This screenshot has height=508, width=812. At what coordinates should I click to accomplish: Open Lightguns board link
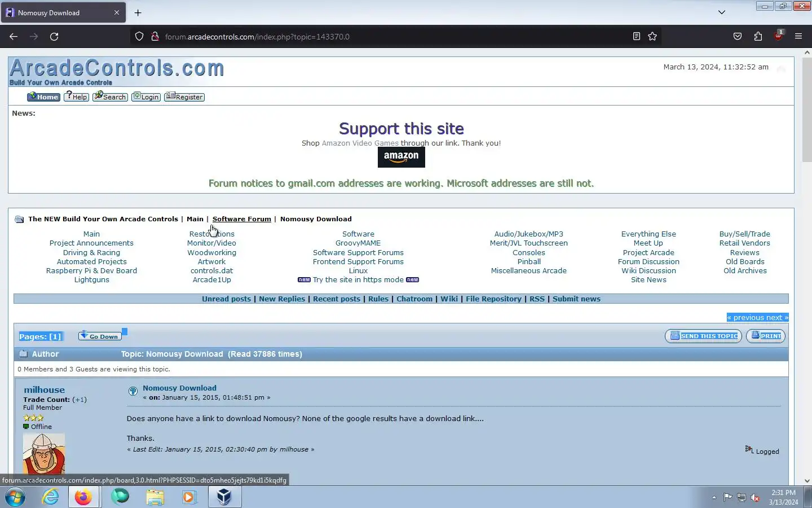click(91, 279)
